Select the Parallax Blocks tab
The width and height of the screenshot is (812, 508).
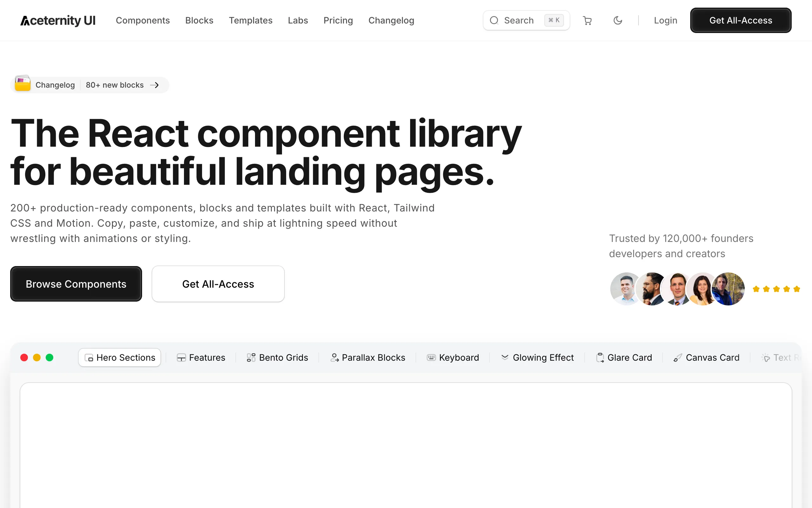coord(368,358)
